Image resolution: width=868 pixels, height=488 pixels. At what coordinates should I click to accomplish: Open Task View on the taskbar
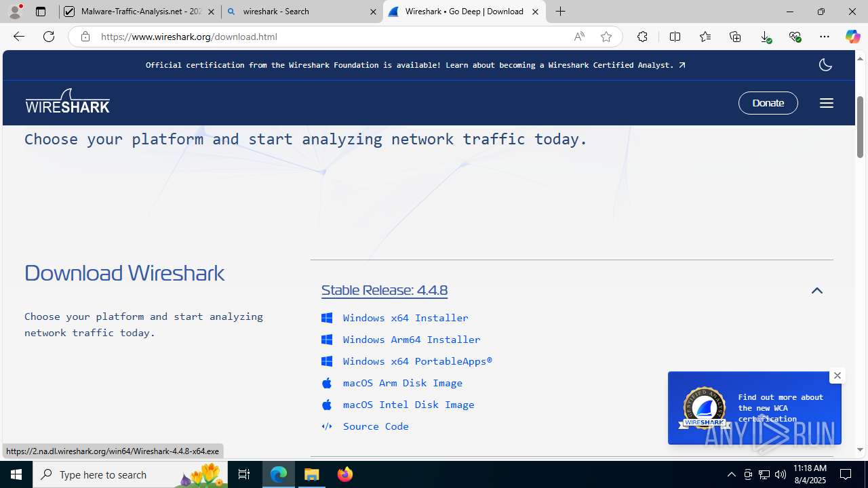click(x=244, y=474)
